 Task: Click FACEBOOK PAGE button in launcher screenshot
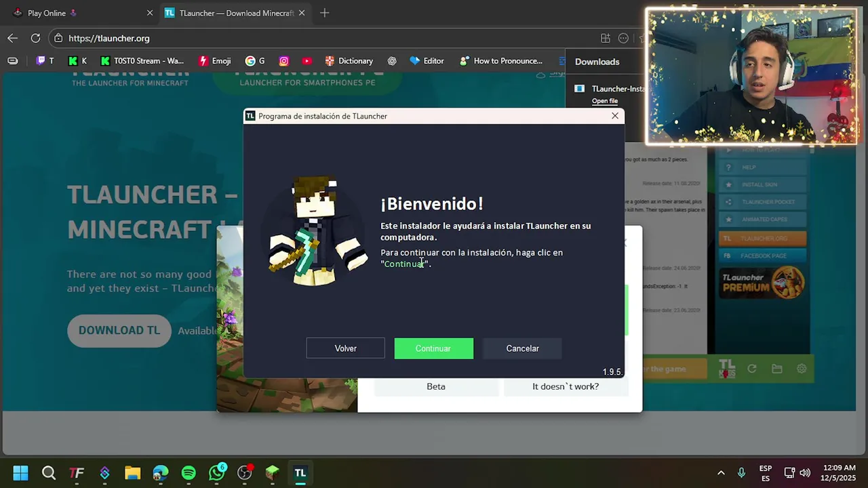pyautogui.click(x=763, y=256)
